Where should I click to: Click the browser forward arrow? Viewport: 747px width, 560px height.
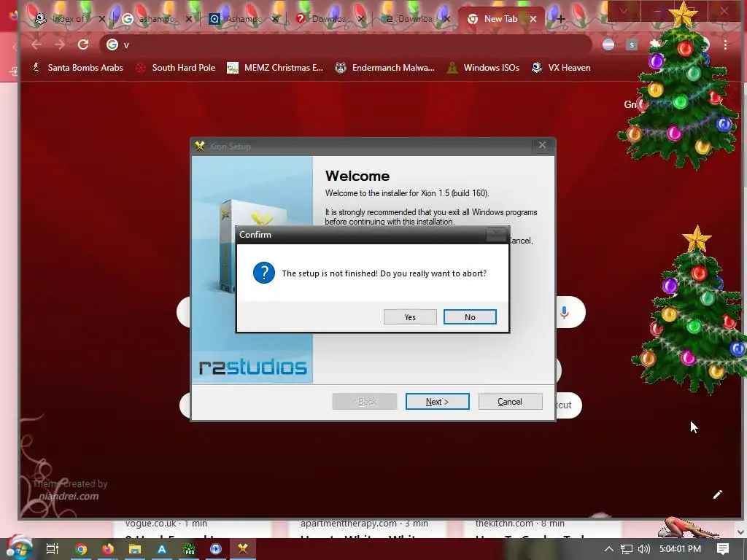tap(60, 44)
